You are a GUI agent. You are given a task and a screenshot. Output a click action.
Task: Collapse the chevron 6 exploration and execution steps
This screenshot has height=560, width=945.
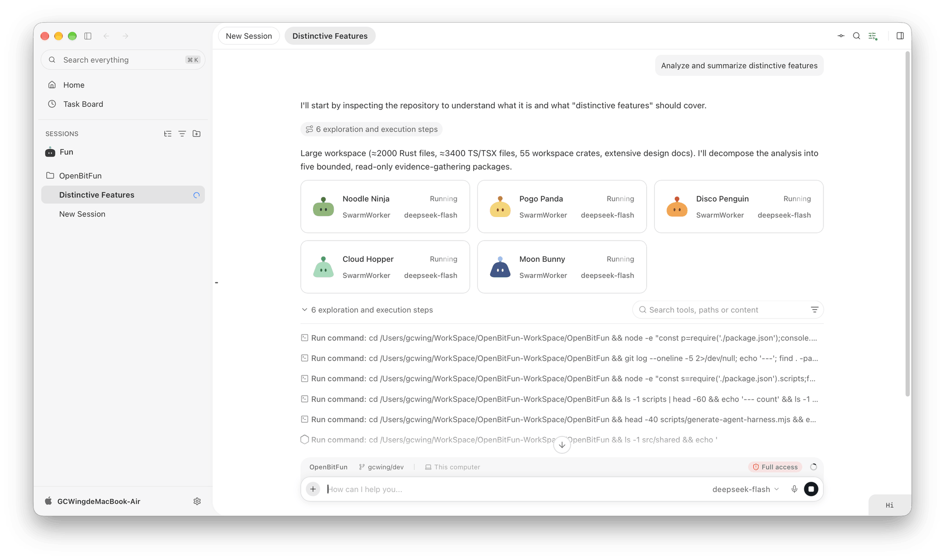pos(367,310)
